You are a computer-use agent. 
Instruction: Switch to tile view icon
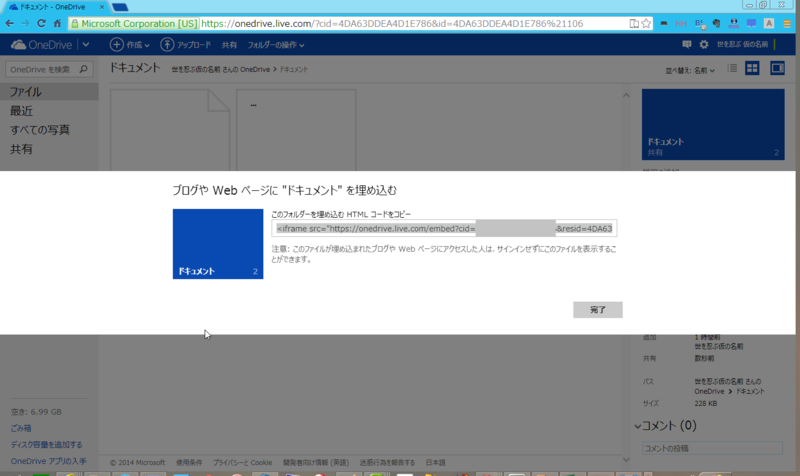752,68
